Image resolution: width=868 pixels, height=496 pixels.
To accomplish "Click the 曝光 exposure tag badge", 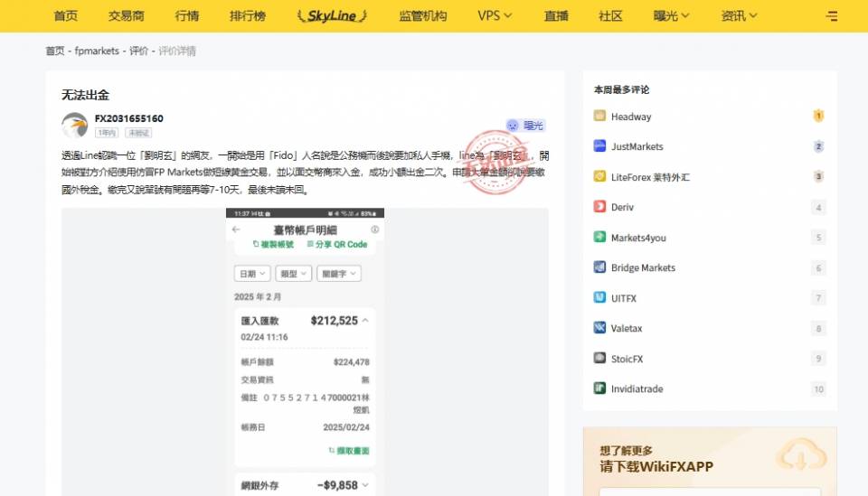I will pos(525,126).
